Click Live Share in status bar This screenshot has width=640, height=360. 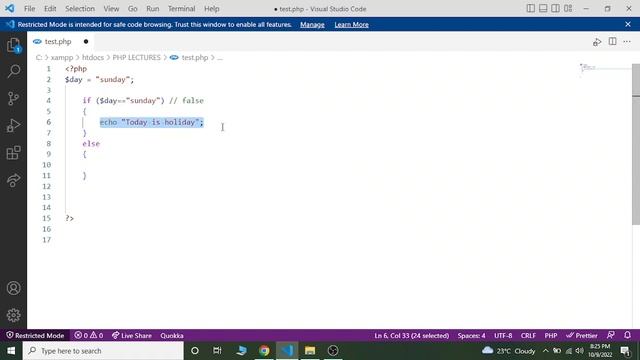[x=132, y=336]
